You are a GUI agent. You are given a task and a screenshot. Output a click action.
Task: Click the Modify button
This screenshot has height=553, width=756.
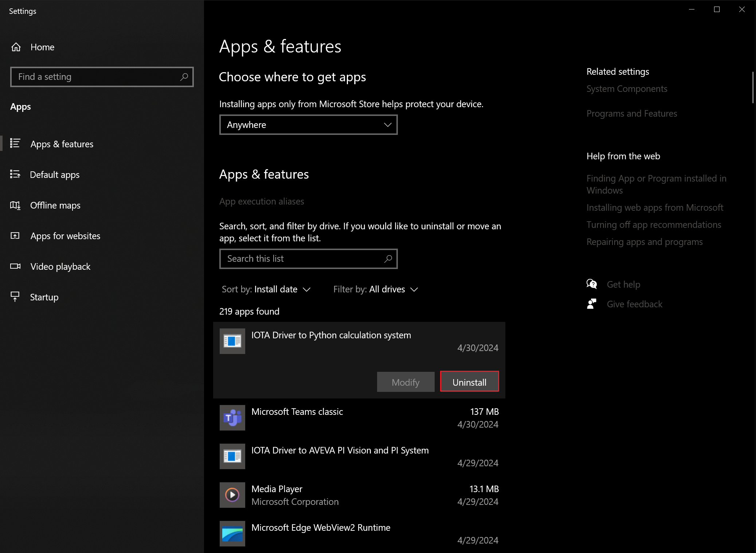coord(406,382)
